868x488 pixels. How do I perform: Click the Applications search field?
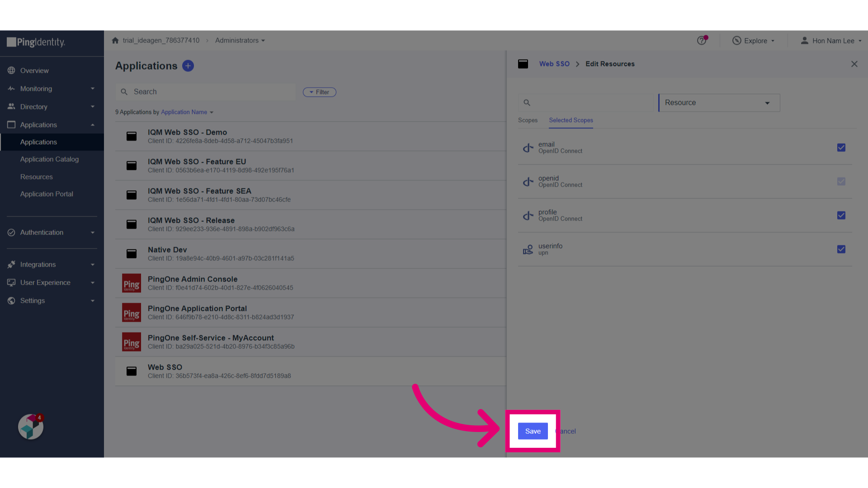point(206,92)
